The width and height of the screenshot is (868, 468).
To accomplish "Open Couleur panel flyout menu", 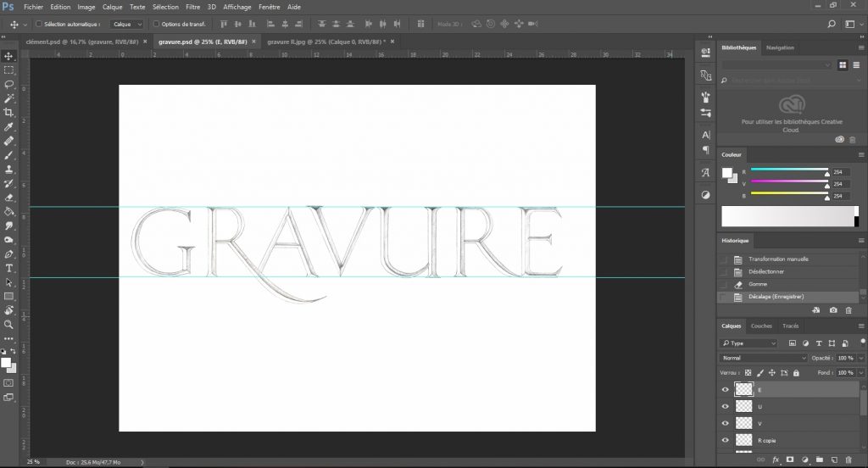I will [x=861, y=154].
